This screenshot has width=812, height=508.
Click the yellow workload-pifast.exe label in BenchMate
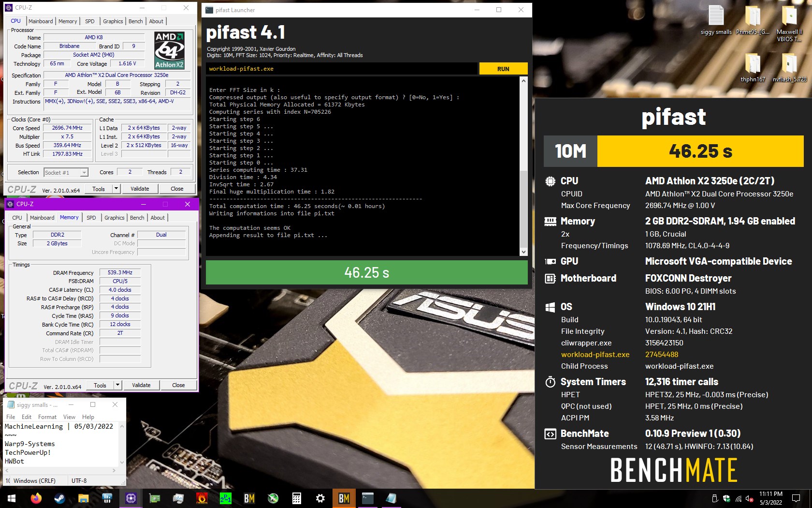(x=595, y=355)
